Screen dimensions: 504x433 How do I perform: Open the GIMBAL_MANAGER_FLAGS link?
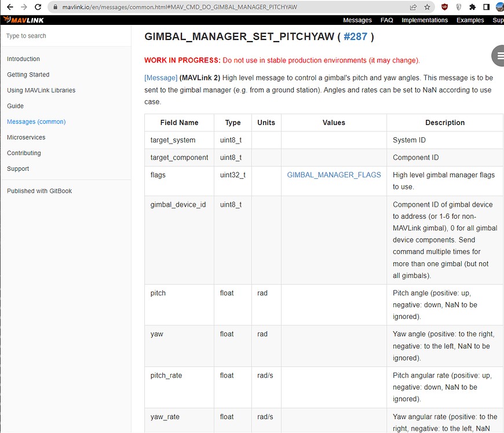[x=334, y=174]
